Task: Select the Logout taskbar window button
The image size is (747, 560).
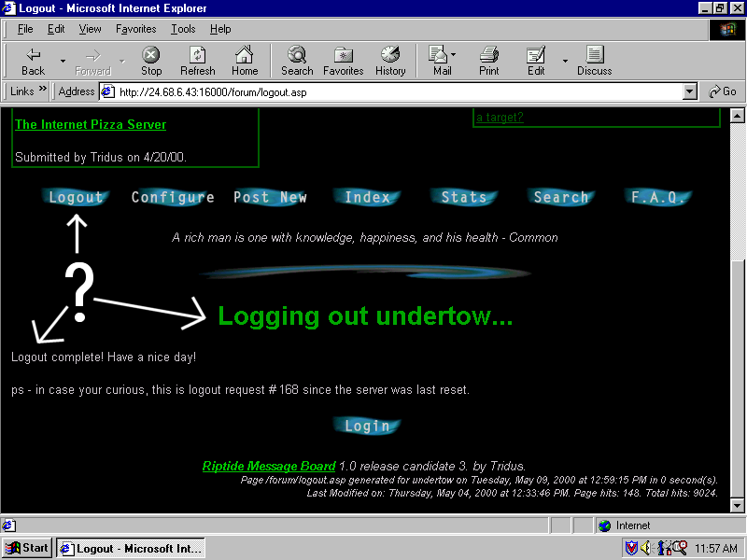Action: [x=131, y=548]
